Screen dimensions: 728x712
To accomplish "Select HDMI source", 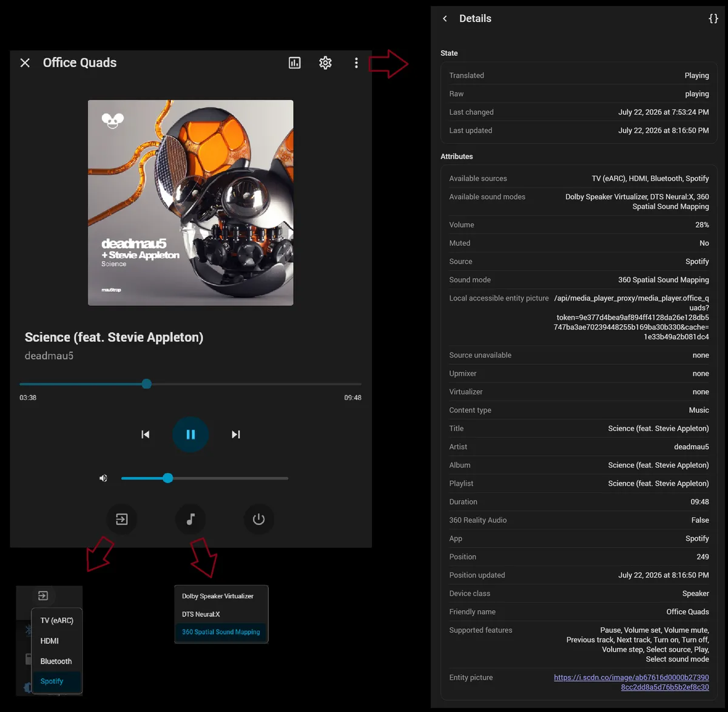I will (56, 641).
